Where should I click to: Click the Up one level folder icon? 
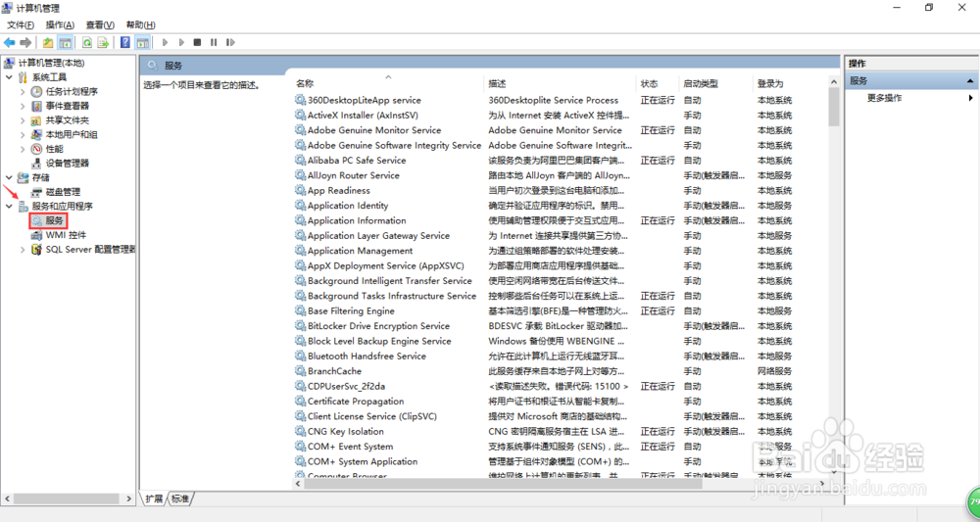click(x=48, y=42)
